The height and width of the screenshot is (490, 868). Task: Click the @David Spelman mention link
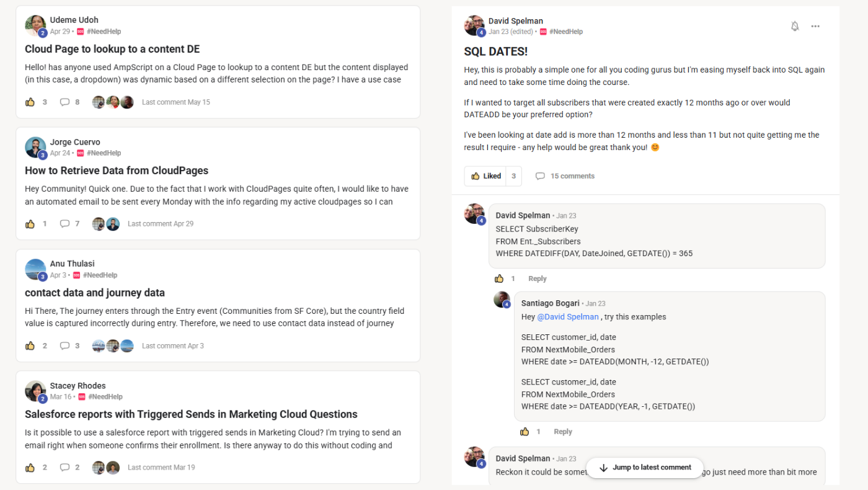coord(568,316)
